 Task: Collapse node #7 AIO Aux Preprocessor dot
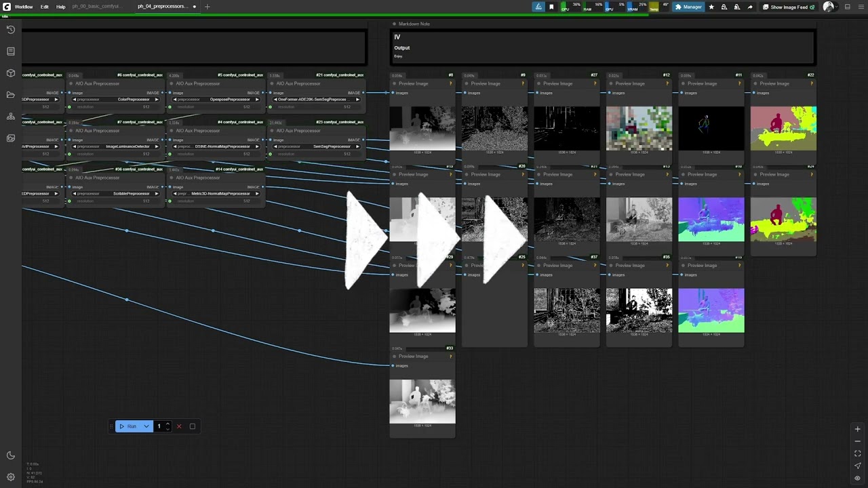click(x=70, y=131)
